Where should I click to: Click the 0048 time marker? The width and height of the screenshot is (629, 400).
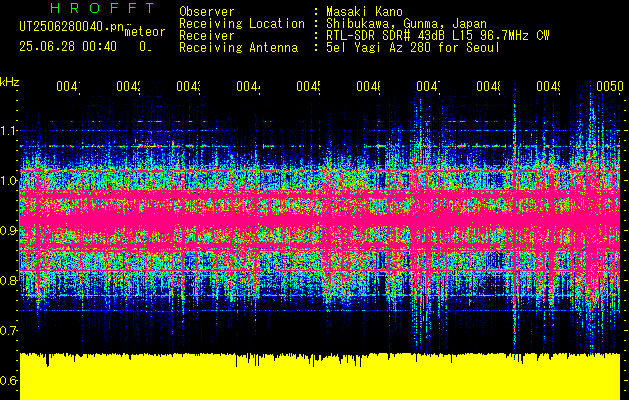pyautogui.click(x=489, y=86)
